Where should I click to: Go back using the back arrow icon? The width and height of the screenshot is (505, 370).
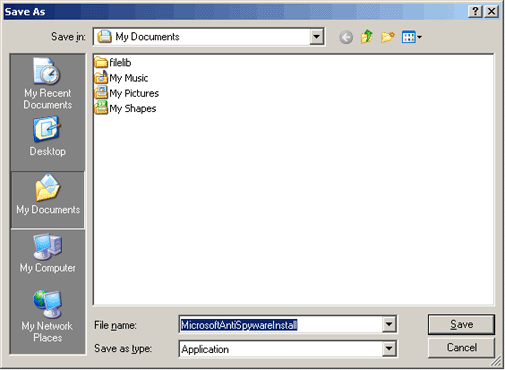(x=346, y=37)
